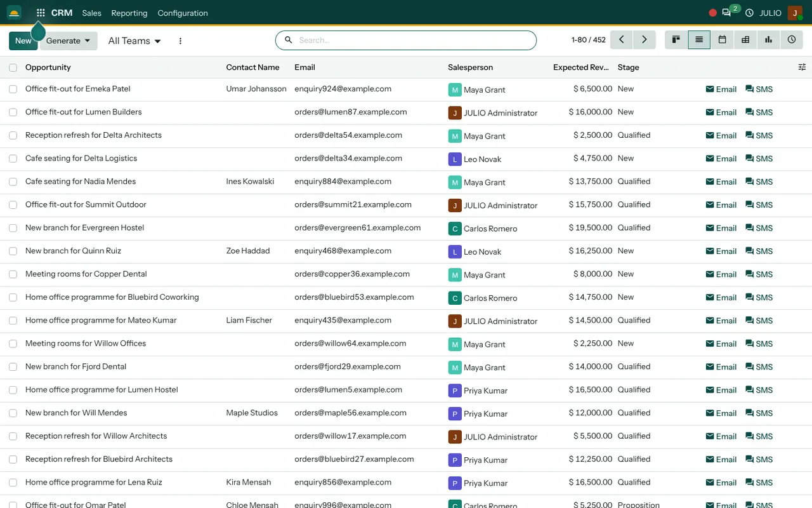Sort by Expected Revenue column header
Image resolution: width=812 pixels, height=508 pixels.
click(581, 67)
